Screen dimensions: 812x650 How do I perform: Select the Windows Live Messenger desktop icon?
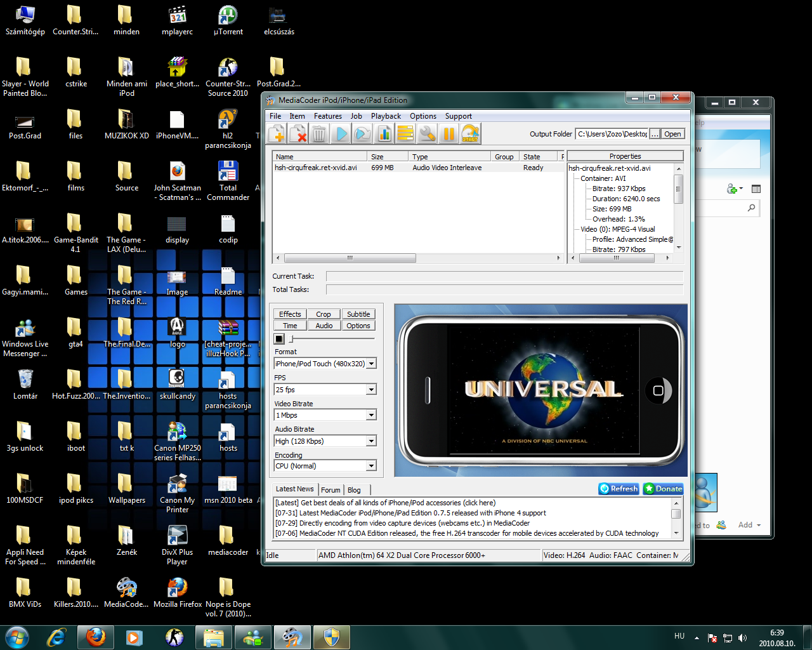(x=25, y=337)
